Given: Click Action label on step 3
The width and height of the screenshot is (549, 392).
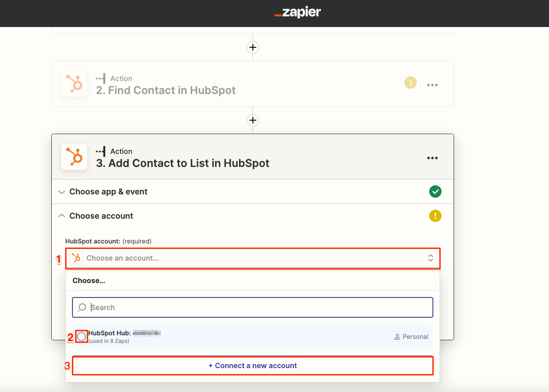Looking at the screenshot, I should [121, 151].
